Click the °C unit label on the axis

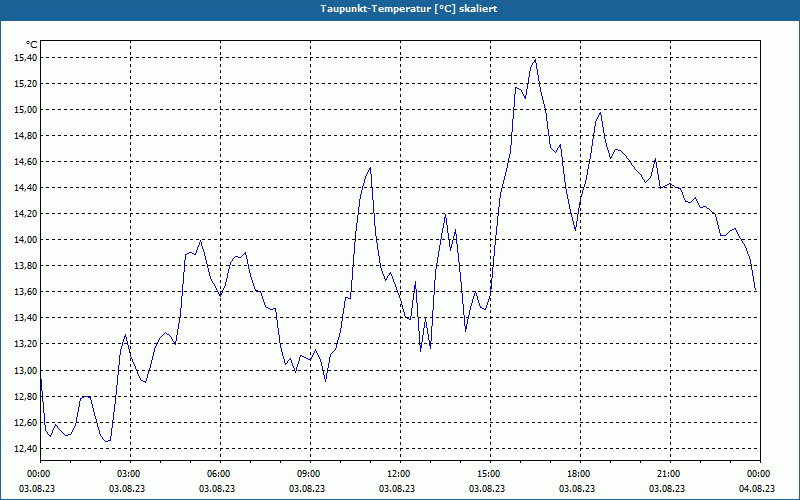31,45
